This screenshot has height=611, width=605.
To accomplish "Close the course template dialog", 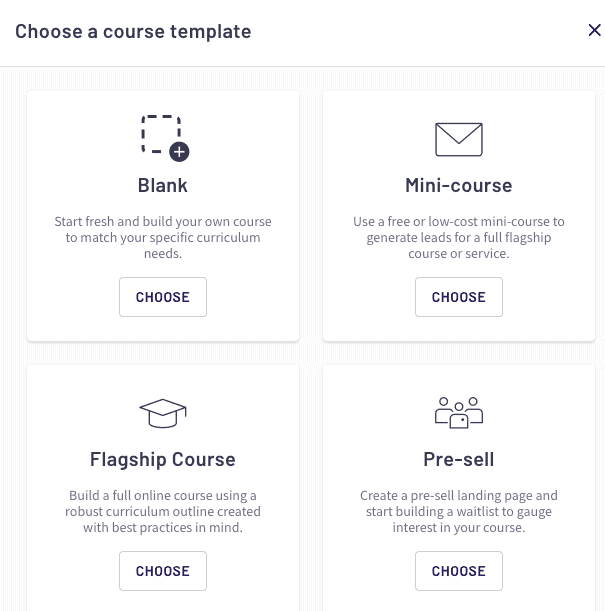I will coord(594,30).
